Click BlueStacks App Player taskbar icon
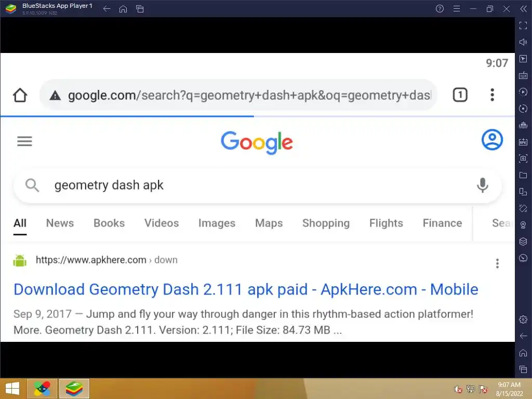Viewport: 532px width, 399px height. coord(74,389)
